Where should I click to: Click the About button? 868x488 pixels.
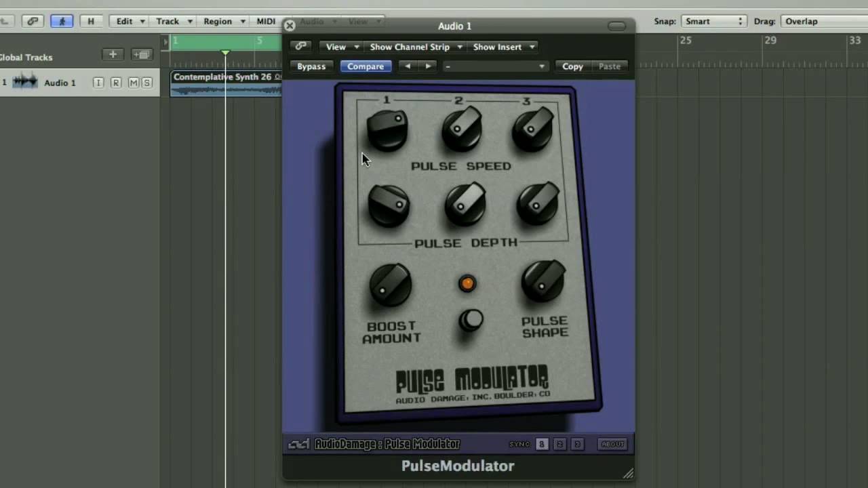pos(612,444)
